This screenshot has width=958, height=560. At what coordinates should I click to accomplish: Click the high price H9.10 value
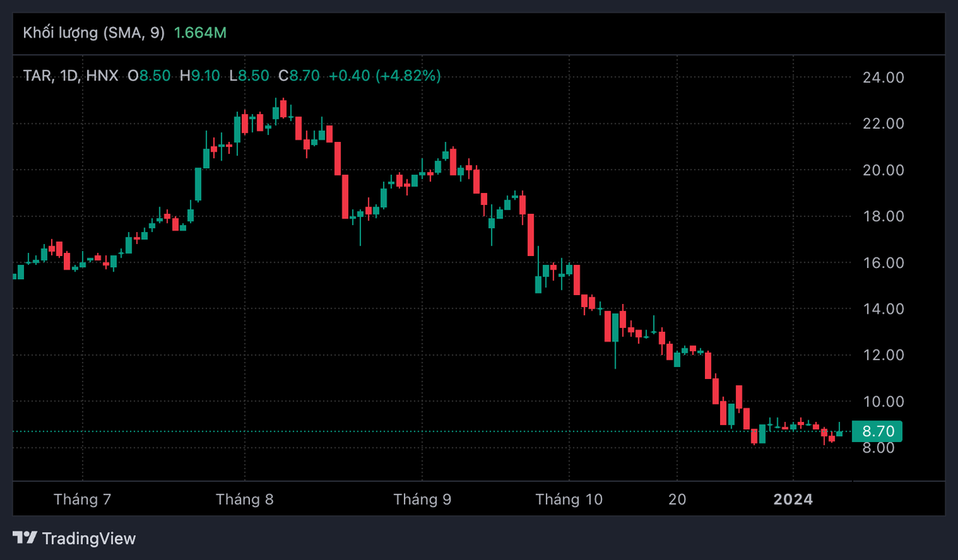(x=200, y=76)
